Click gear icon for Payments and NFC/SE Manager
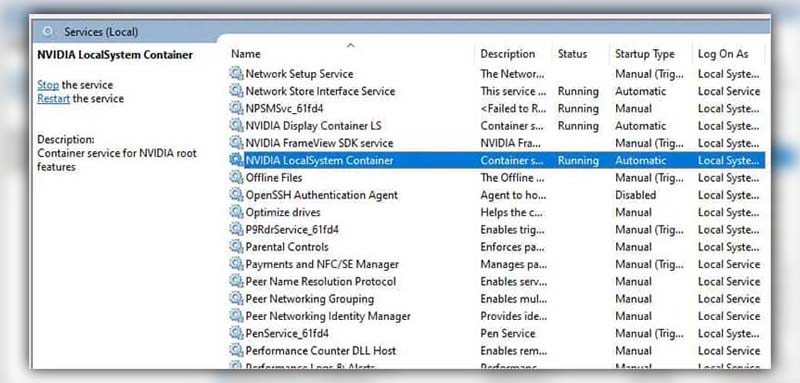800x383 pixels. tap(236, 265)
